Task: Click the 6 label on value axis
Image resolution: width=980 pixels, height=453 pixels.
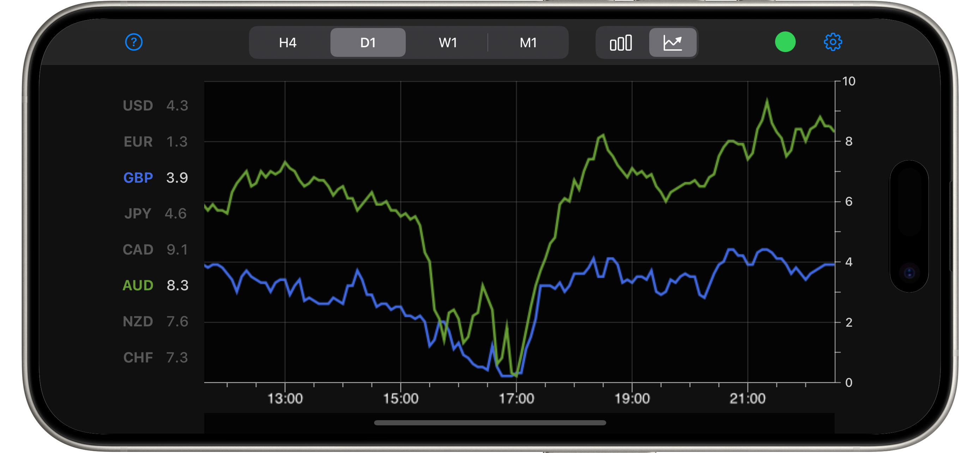Action: click(849, 201)
